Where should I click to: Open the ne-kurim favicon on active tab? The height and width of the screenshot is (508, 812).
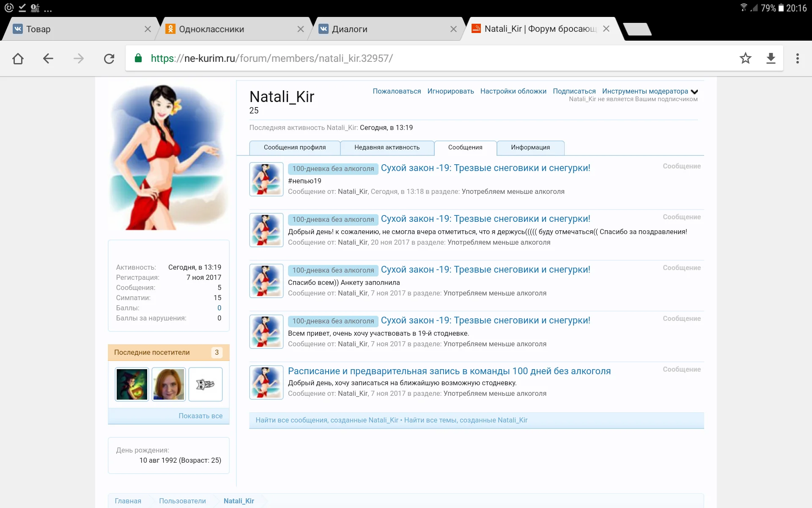click(477, 28)
